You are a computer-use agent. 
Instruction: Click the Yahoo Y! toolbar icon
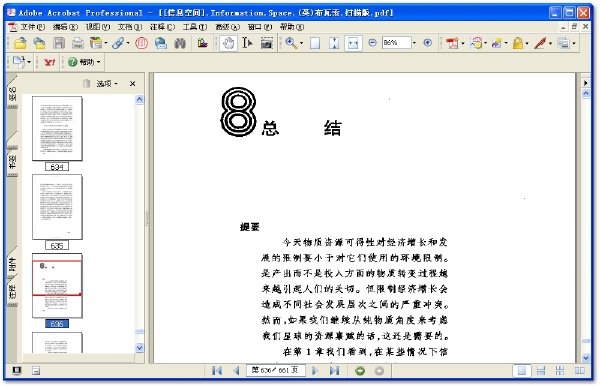pyautogui.click(x=49, y=62)
